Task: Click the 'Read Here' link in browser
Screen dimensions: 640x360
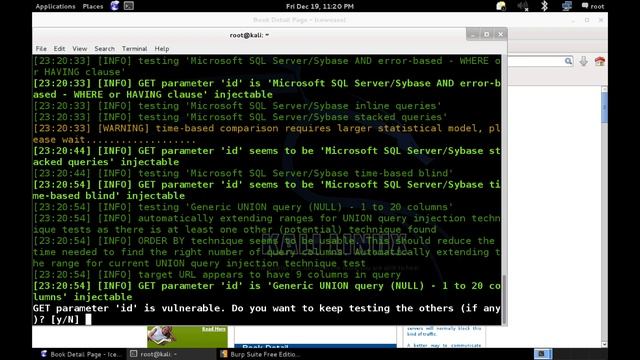Action: [213, 329]
